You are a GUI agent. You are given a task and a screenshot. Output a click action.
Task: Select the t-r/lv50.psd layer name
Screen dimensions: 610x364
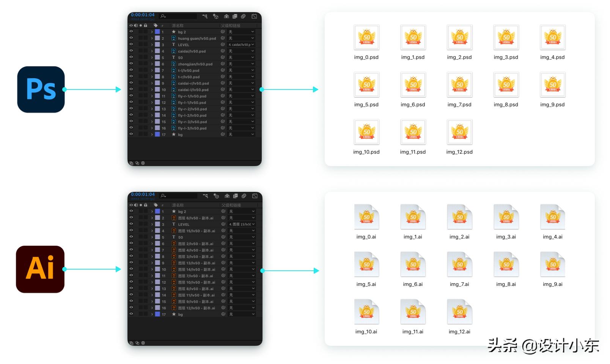click(189, 77)
